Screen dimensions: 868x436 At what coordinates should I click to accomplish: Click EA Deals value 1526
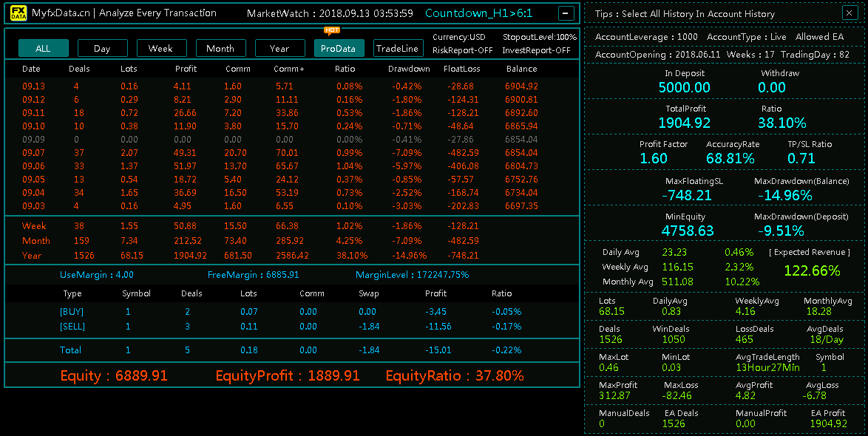[x=673, y=423]
